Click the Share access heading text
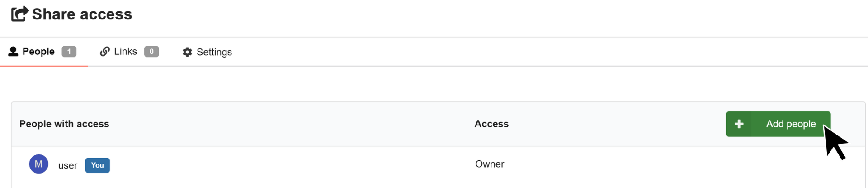Image resolution: width=868 pixels, height=188 pixels. pyautogui.click(x=82, y=14)
